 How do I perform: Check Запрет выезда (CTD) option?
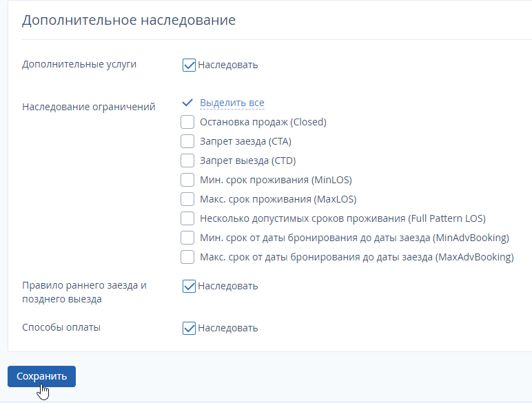[x=187, y=161]
